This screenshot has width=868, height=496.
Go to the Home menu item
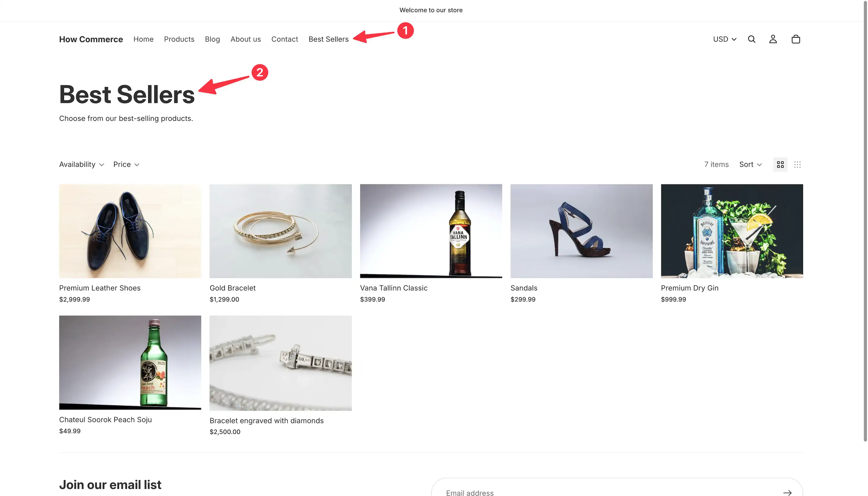coord(143,39)
